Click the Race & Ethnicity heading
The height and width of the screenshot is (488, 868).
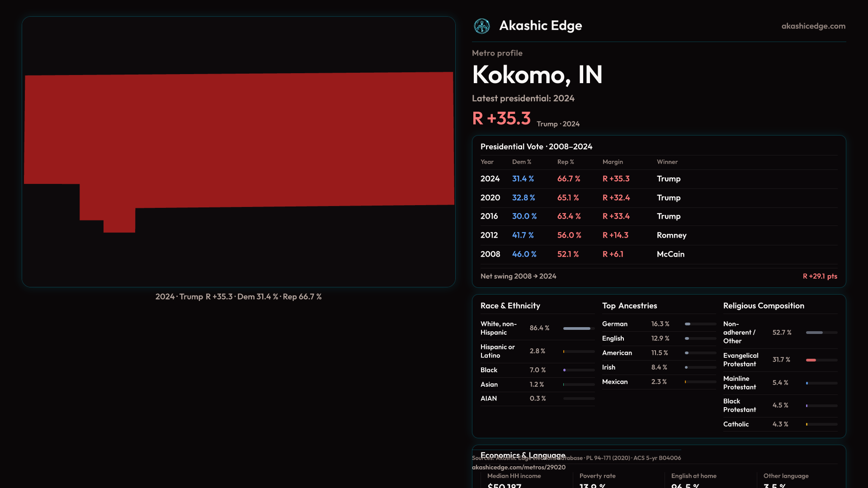click(x=510, y=306)
